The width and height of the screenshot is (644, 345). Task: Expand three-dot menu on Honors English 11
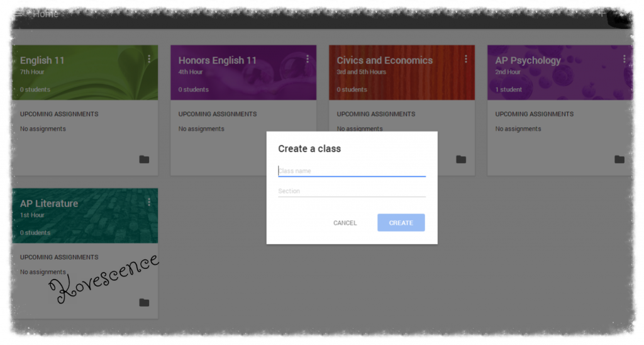tap(308, 59)
